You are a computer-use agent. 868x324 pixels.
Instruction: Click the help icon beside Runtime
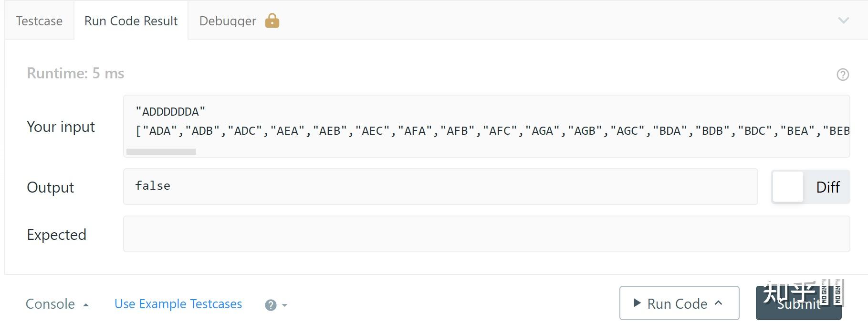click(x=843, y=75)
